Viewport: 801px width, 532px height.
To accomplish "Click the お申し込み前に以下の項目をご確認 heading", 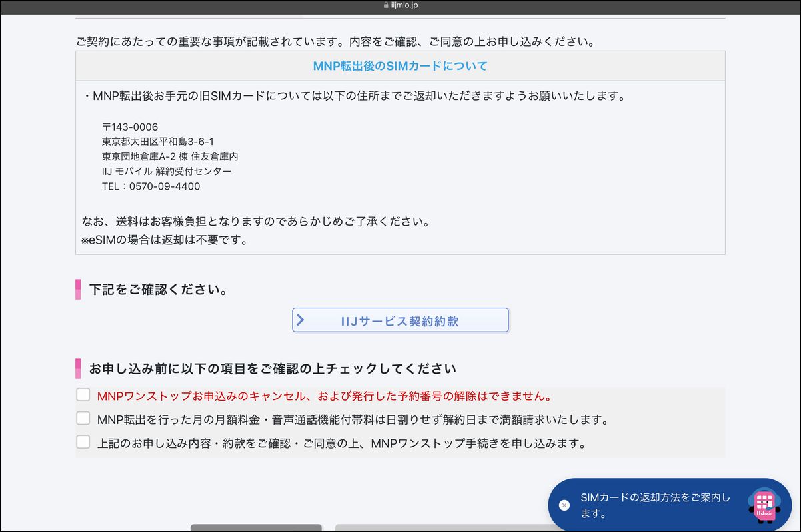I will (x=273, y=368).
